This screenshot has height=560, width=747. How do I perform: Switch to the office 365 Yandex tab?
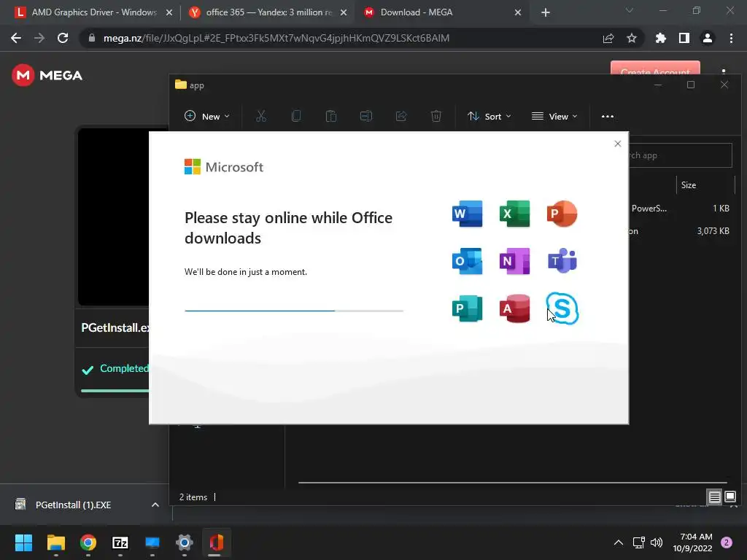point(268,12)
